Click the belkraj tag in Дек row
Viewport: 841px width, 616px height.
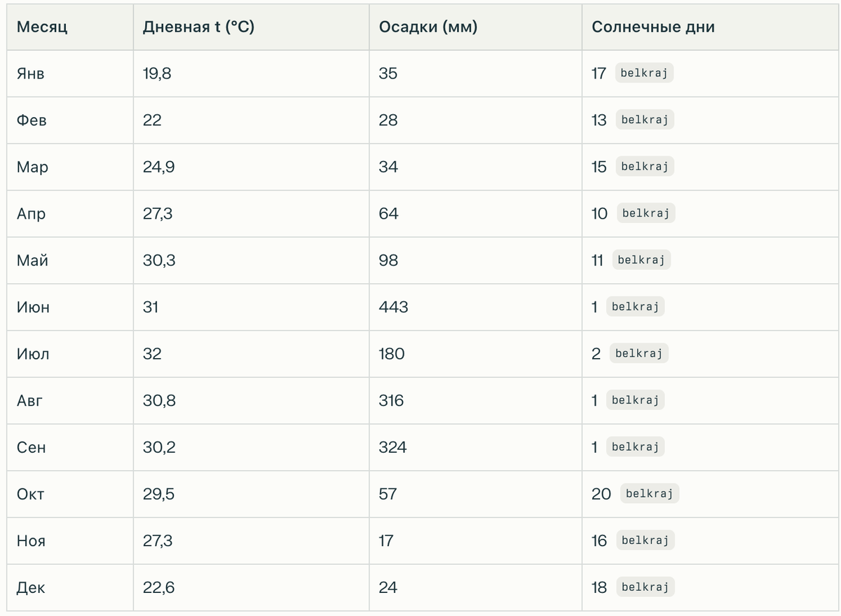click(x=645, y=587)
